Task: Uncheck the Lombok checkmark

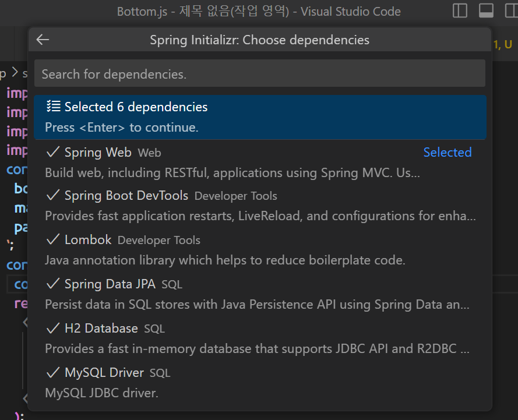Action: (53, 239)
